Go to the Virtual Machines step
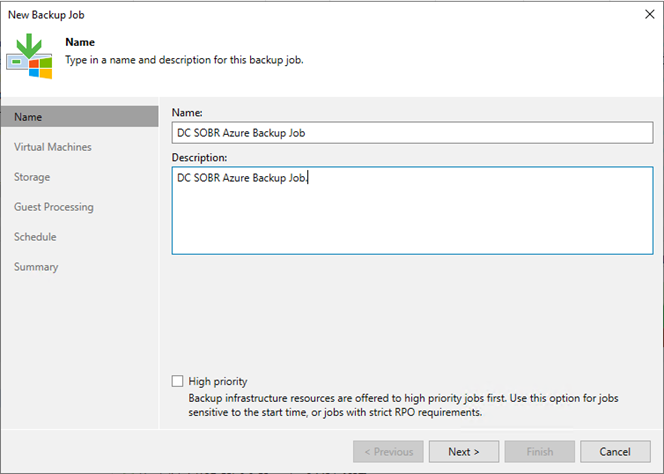The width and height of the screenshot is (664, 474). click(53, 147)
